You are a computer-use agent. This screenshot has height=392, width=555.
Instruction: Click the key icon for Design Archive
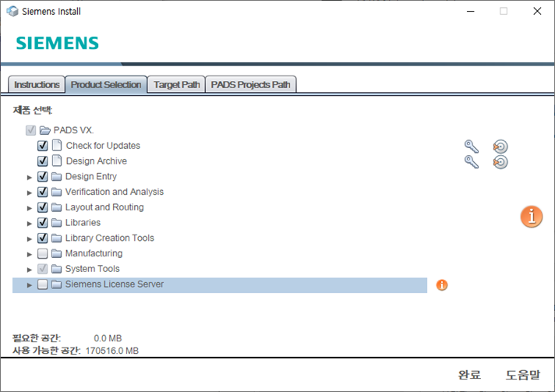(472, 161)
